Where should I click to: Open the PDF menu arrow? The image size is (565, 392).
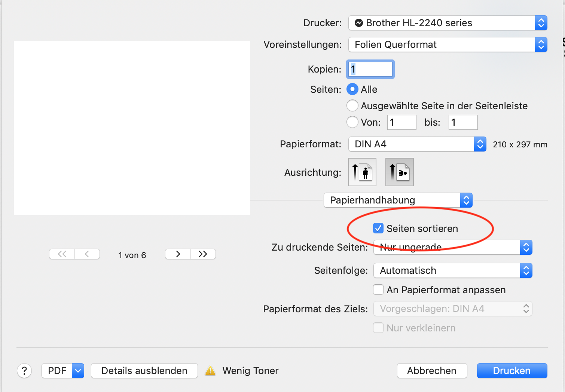click(x=78, y=371)
